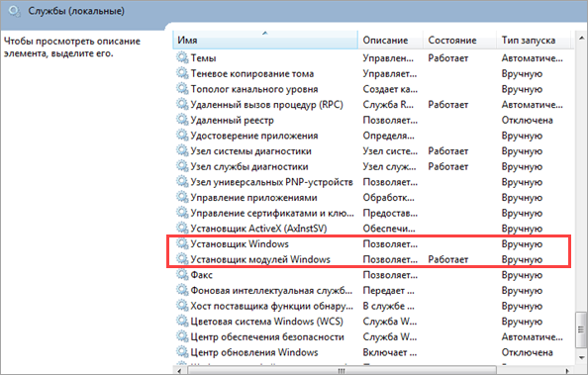Image resolution: width=588 pixels, height=375 pixels.
Task: Click gear icon of Цветовая система Windows (WCS)
Action: 182,321
